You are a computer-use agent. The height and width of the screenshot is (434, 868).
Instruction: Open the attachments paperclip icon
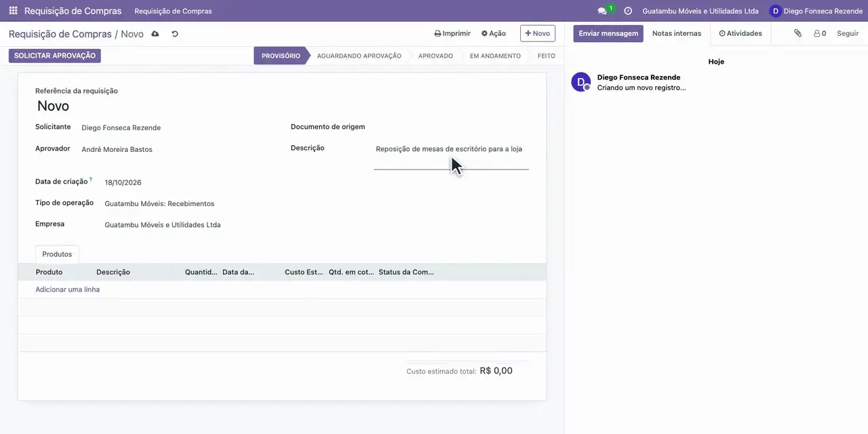click(797, 33)
